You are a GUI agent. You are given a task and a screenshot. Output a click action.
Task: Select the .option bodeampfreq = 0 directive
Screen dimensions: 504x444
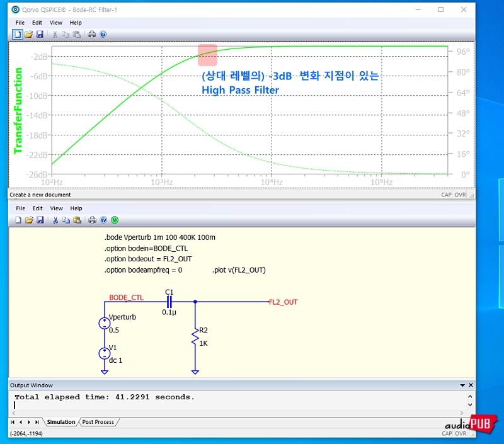tap(143, 270)
